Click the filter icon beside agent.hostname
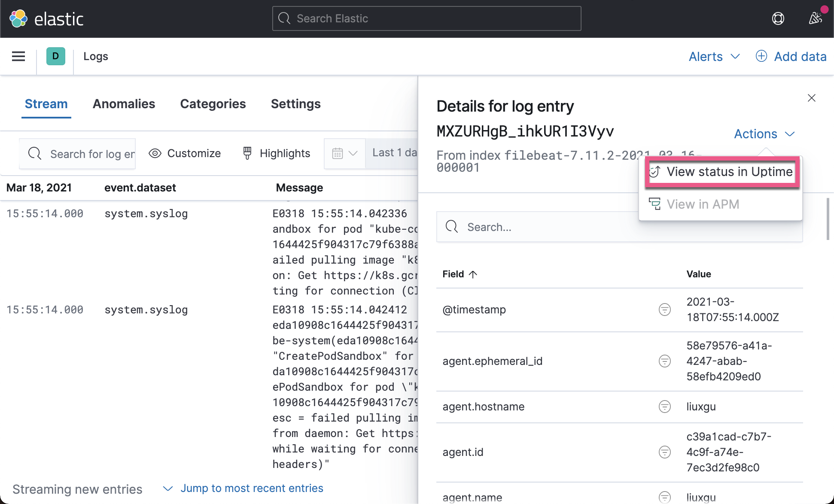The width and height of the screenshot is (834, 504). [x=664, y=407]
